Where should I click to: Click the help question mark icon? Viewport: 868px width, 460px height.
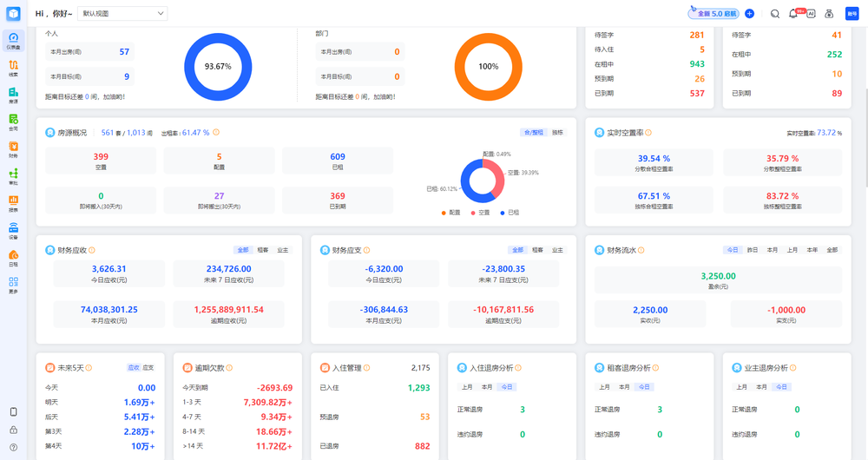coord(13,447)
